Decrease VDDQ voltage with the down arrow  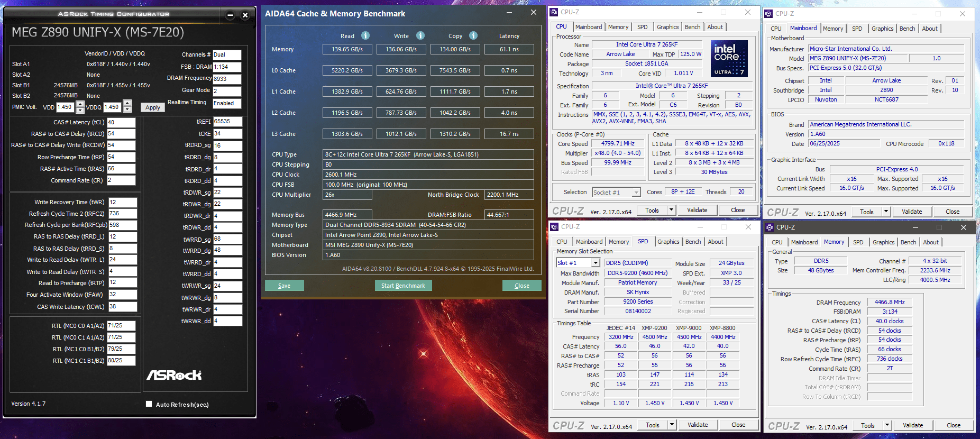point(127,110)
